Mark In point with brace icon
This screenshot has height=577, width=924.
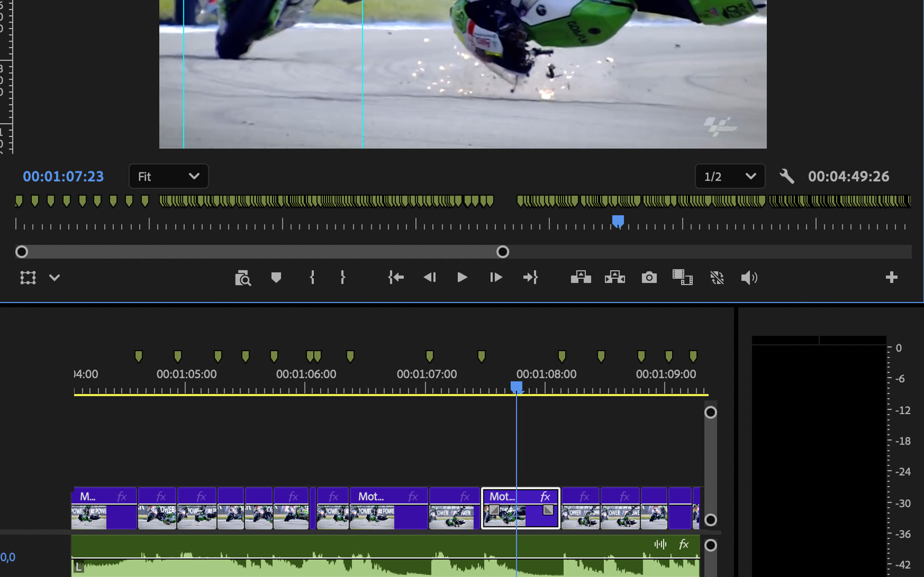pyautogui.click(x=312, y=278)
